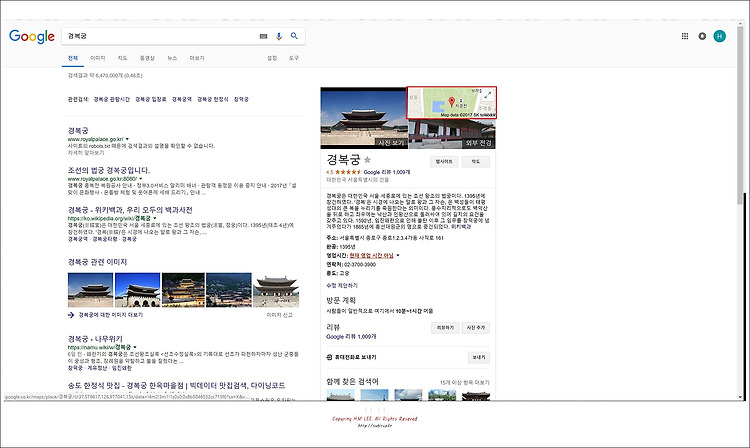Click the arrow icon before 이미지 더보기
The image size is (750, 448).
71,315
